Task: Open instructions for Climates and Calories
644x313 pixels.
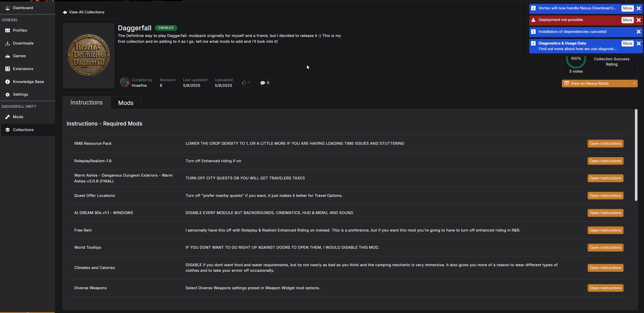Action: [605, 268]
